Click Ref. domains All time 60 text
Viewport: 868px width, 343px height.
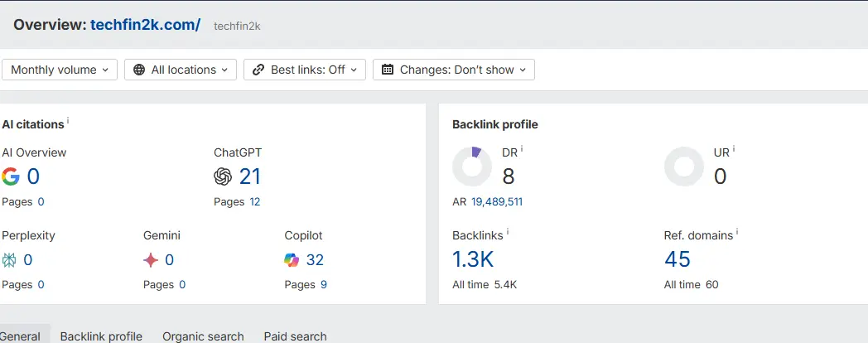692,285
